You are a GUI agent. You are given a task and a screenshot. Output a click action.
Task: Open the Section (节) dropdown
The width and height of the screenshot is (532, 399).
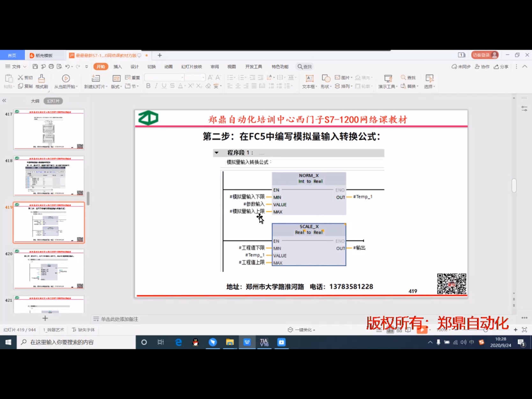(x=132, y=86)
